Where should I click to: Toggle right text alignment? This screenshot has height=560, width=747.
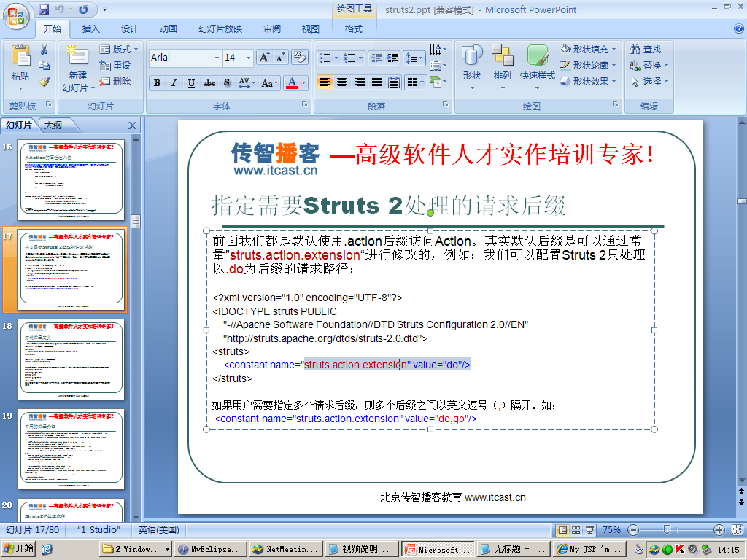(360, 83)
